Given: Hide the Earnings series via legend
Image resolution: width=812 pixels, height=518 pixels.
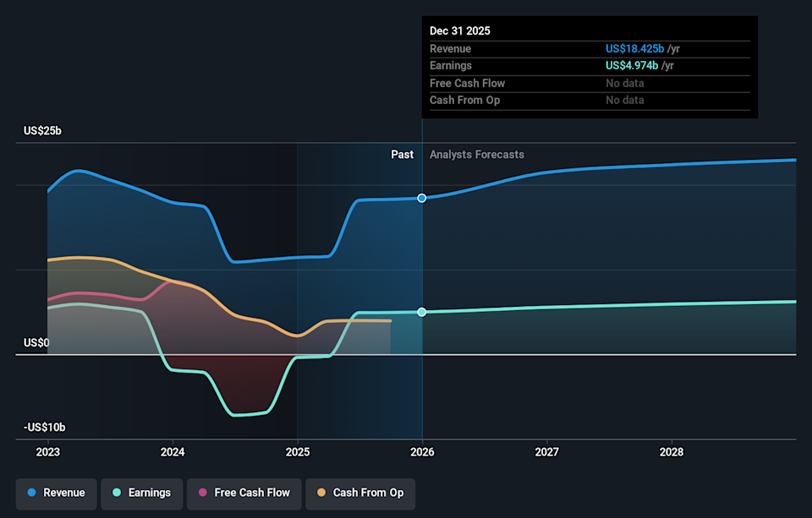Looking at the screenshot, I should [x=140, y=493].
